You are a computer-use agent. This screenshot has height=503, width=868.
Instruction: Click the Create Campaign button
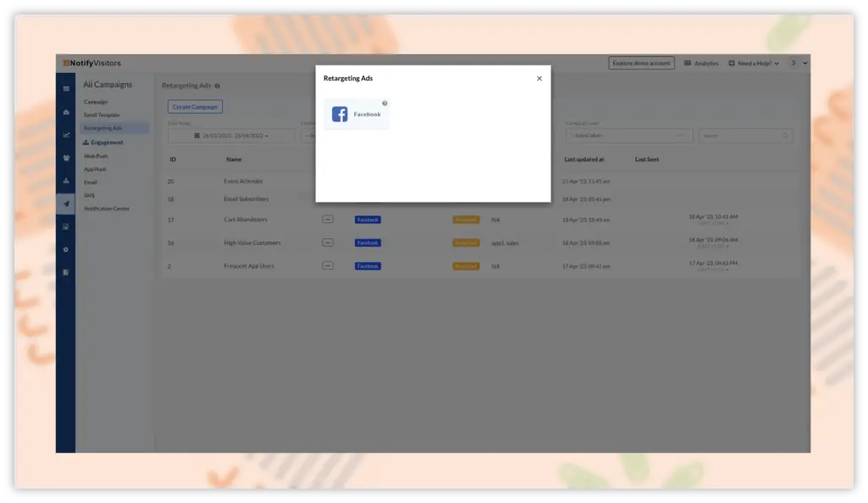click(x=195, y=107)
